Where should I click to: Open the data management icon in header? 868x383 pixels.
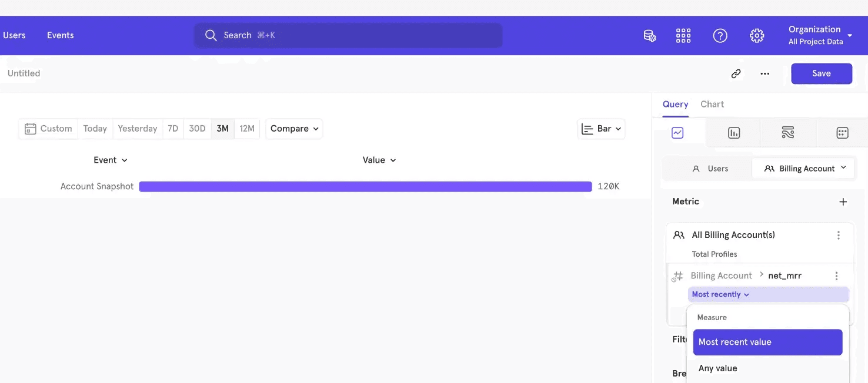pos(649,36)
